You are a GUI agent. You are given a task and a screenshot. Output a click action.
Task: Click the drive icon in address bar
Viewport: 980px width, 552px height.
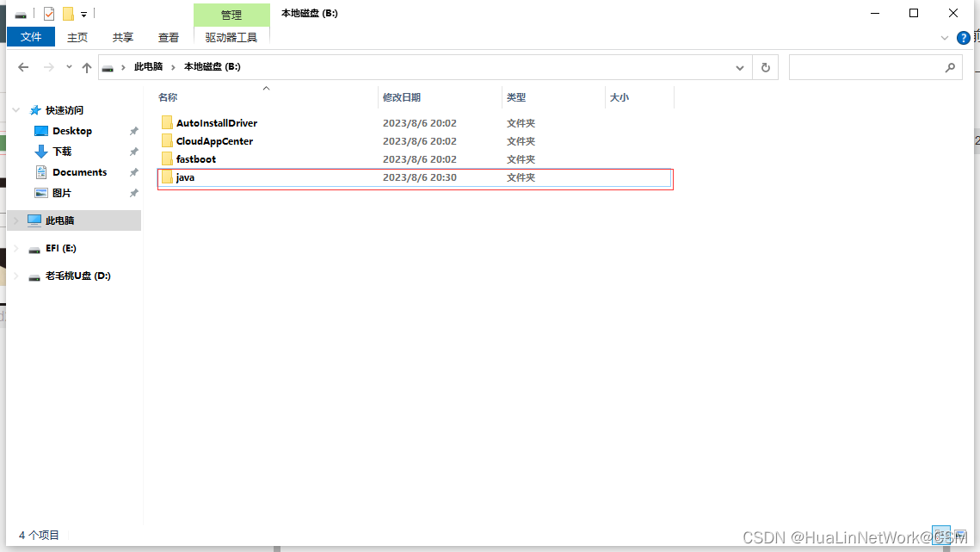[108, 67]
